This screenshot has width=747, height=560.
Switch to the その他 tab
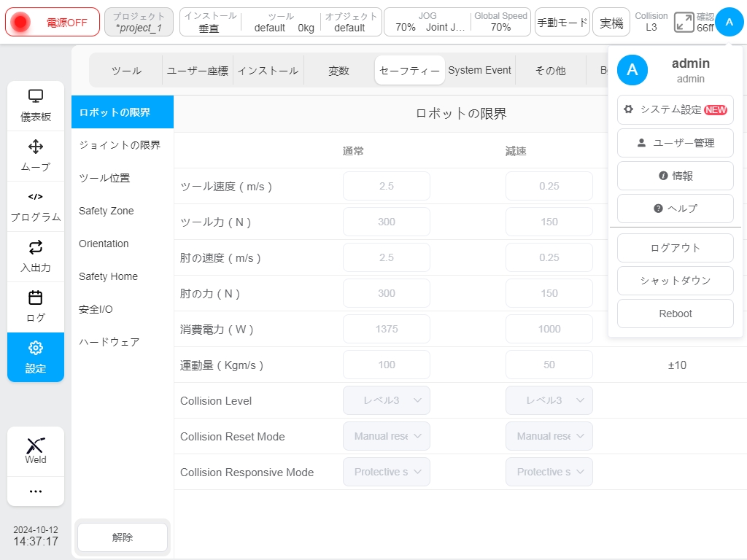[550, 71]
